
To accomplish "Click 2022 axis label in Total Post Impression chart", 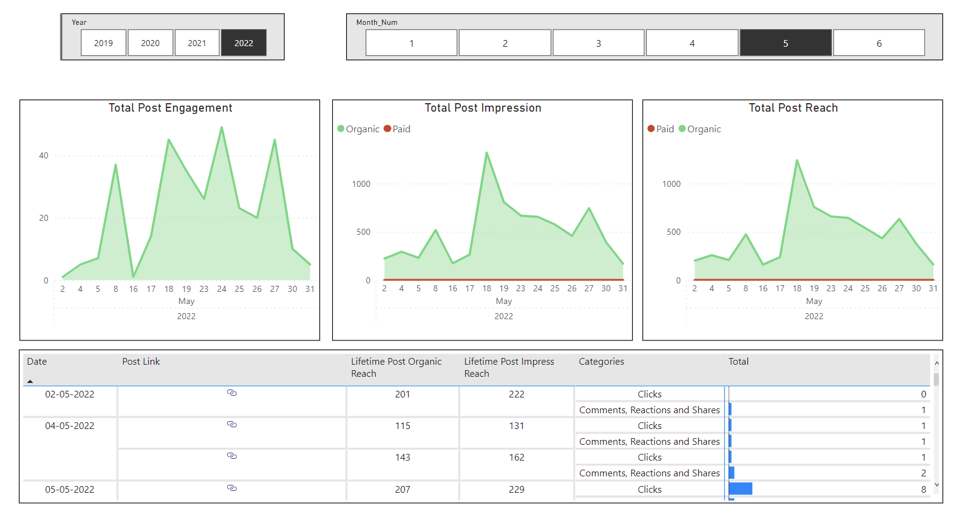I will [503, 316].
